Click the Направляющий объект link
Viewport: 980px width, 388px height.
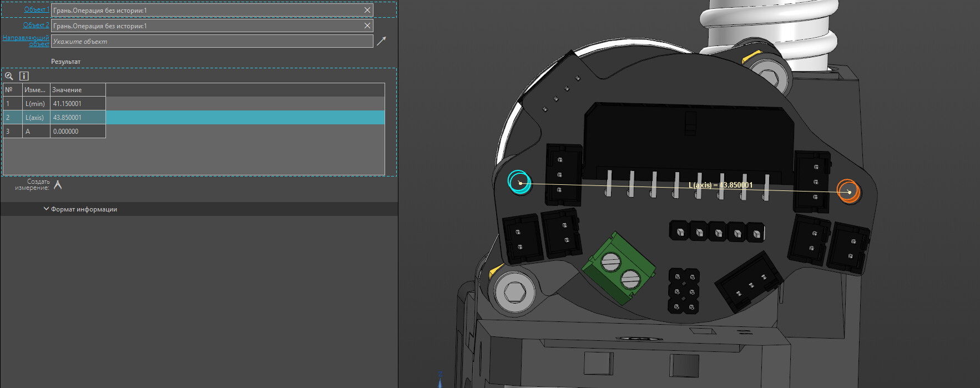point(27,41)
